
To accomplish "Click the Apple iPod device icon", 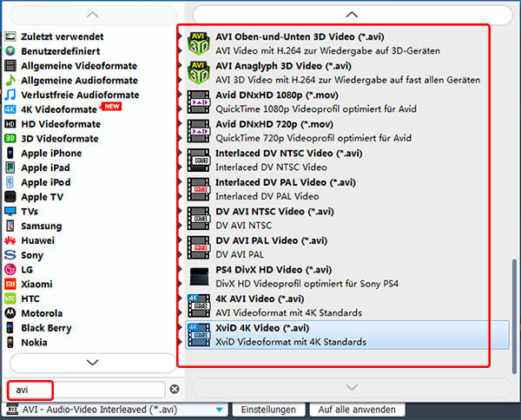I will pos(10,182).
